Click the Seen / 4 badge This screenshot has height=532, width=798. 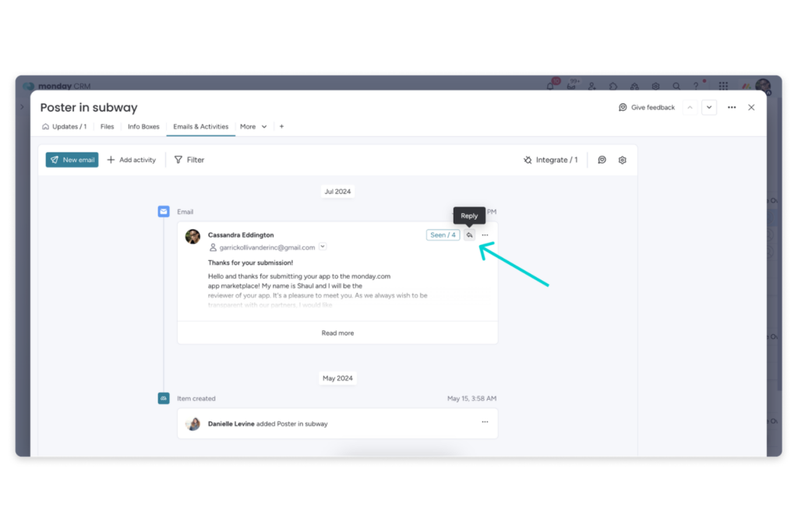(443, 235)
